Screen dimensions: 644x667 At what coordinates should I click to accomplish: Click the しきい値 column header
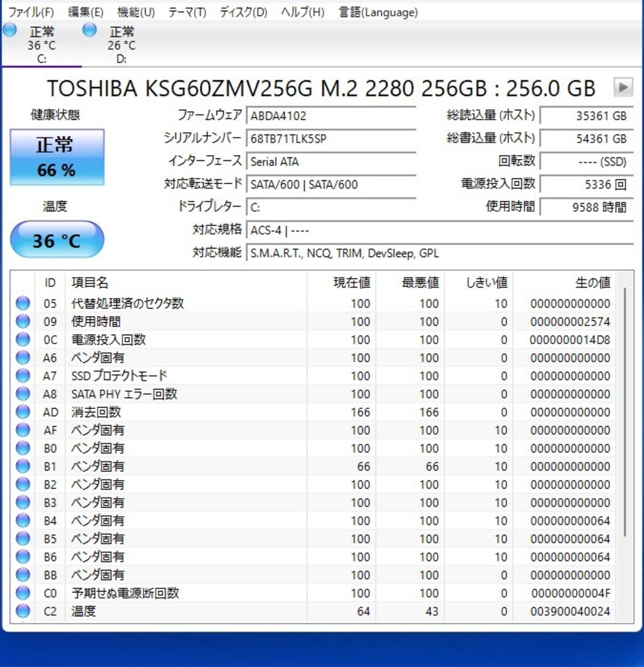[x=478, y=282]
